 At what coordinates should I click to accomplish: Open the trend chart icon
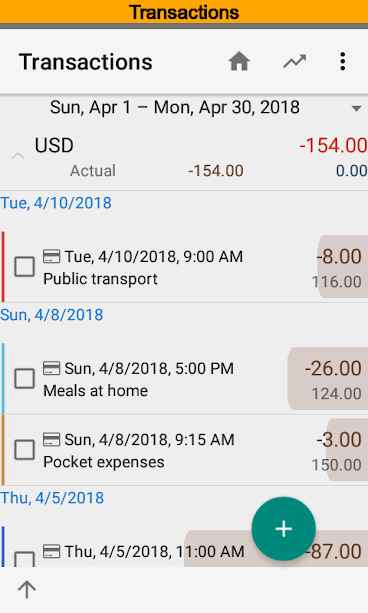[x=294, y=62]
